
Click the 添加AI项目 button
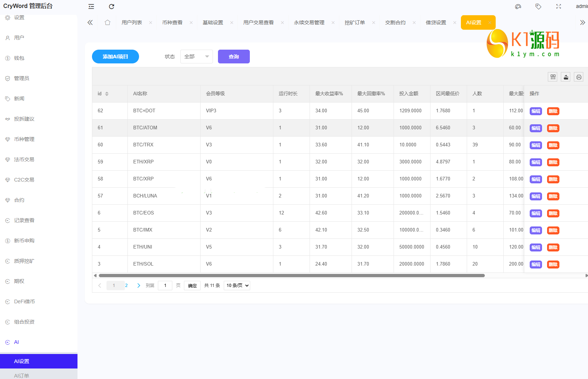tap(115, 57)
